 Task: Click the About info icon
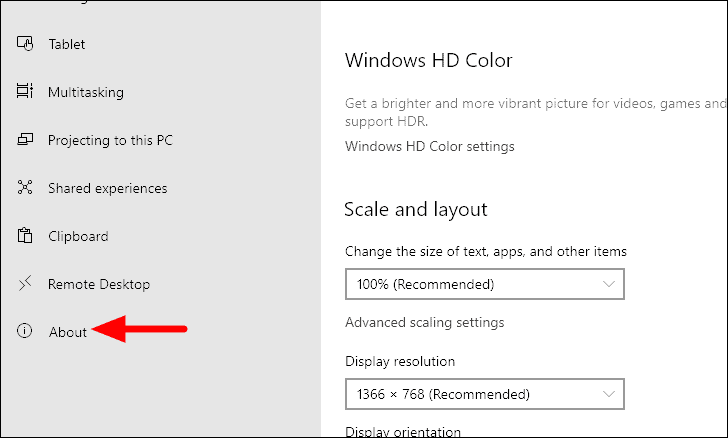25,331
